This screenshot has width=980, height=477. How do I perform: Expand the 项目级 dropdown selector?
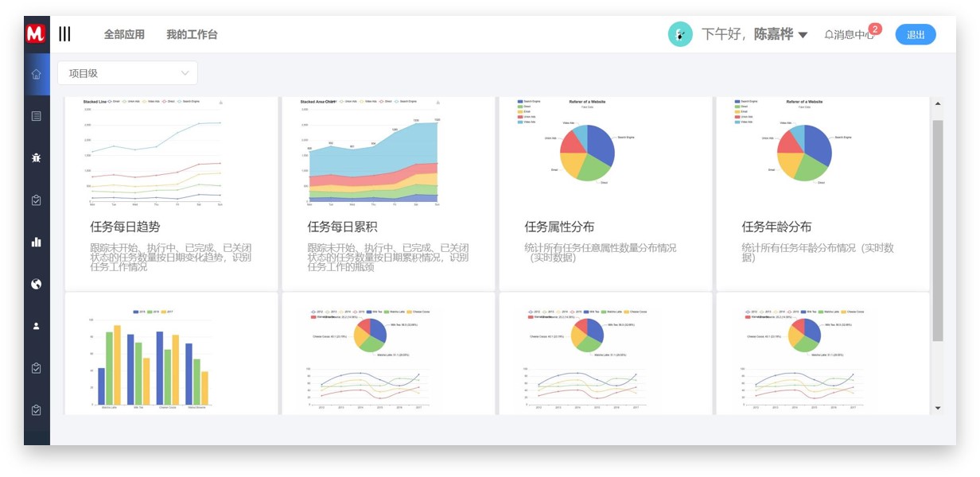[127, 73]
